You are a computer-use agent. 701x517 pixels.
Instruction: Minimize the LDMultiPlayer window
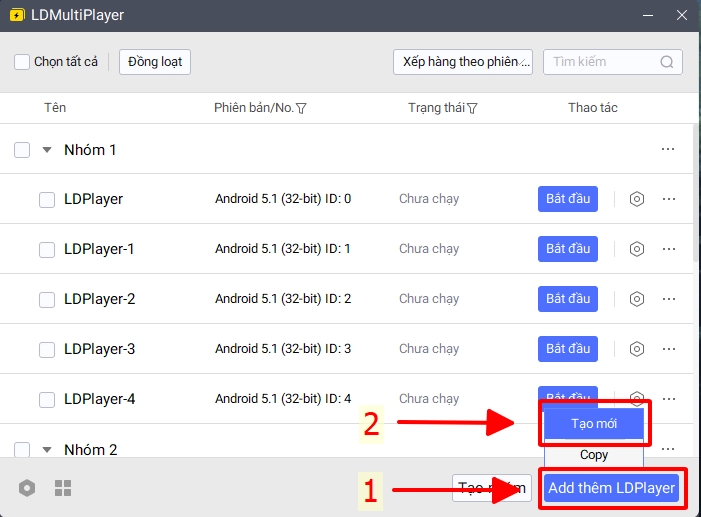(648, 15)
